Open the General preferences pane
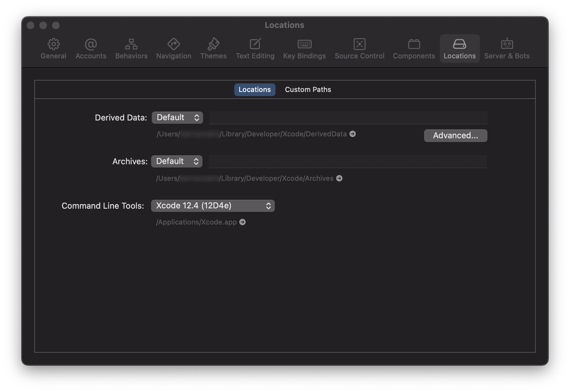 53,49
